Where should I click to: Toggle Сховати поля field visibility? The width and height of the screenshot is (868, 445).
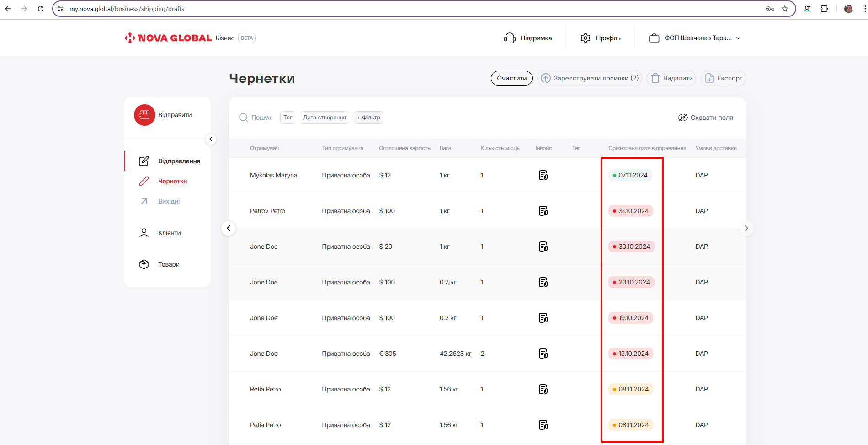pos(705,118)
